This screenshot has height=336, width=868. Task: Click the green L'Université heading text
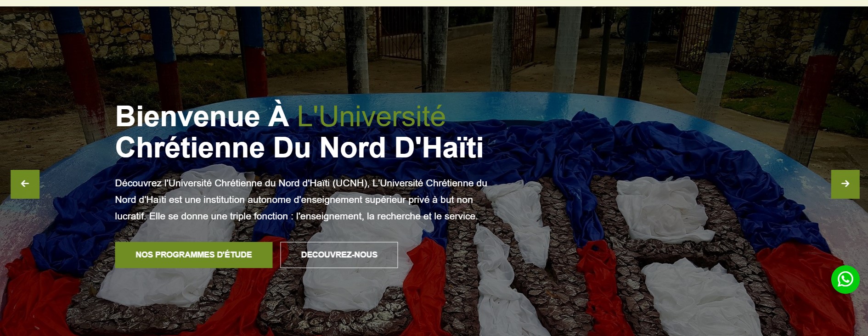(371, 116)
